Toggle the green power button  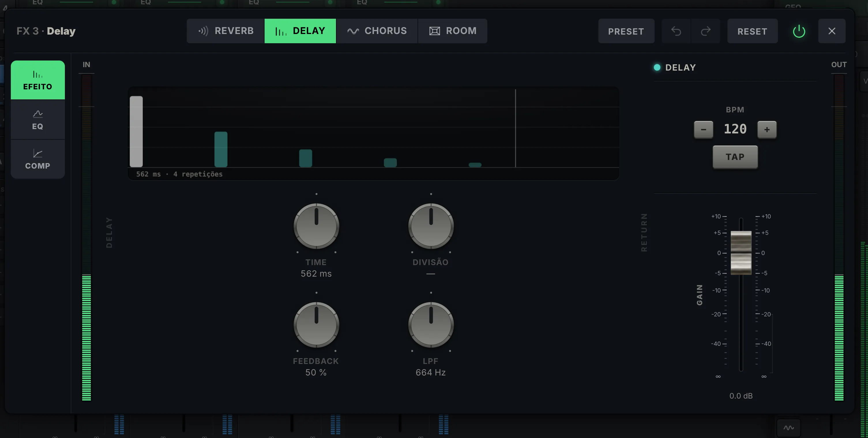point(799,31)
